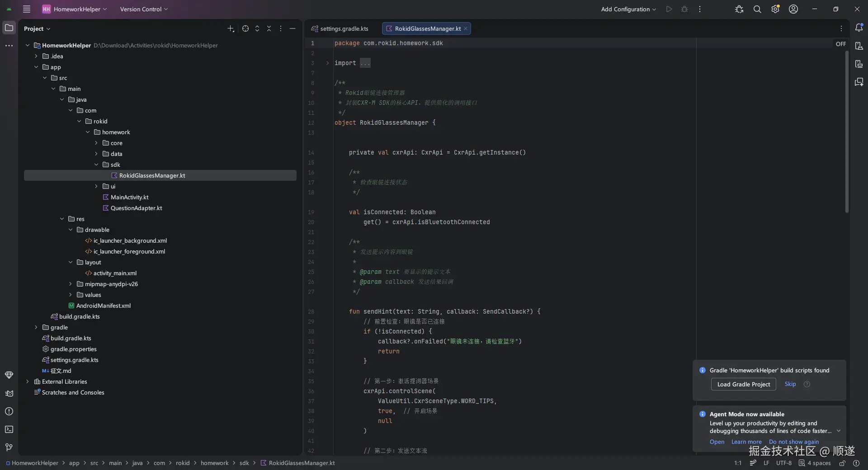Viewport: 868px width, 470px height.
Task: Collapse all in Project panel
Action: (269, 28)
